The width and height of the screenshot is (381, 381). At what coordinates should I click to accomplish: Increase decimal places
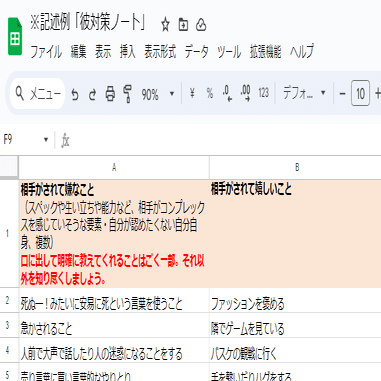pos(246,93)
